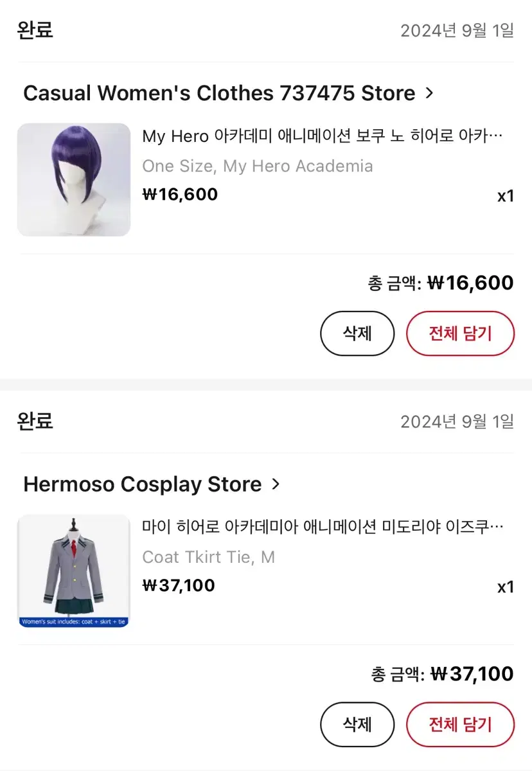Tap the ₩16,600 item price
532x771 pixels.
(x=180, y=195)
